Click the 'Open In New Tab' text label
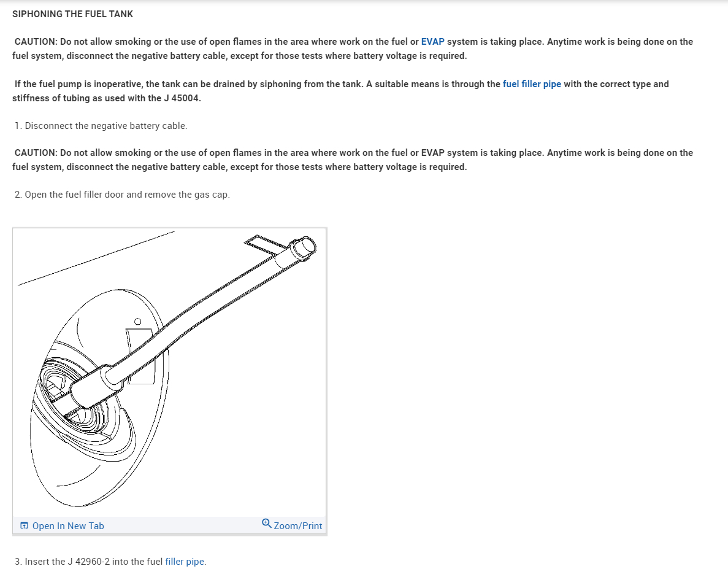The image size is (728, 577). (x=68, y=526)
